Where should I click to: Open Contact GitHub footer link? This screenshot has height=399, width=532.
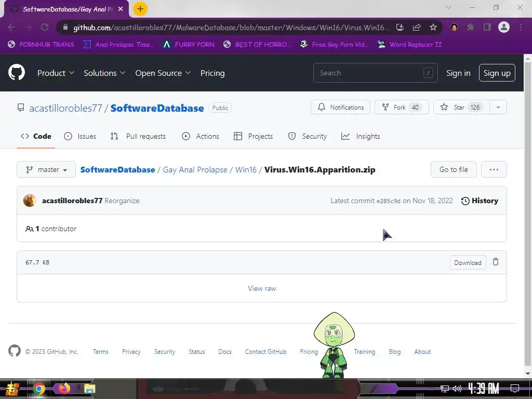click(265, 352)
